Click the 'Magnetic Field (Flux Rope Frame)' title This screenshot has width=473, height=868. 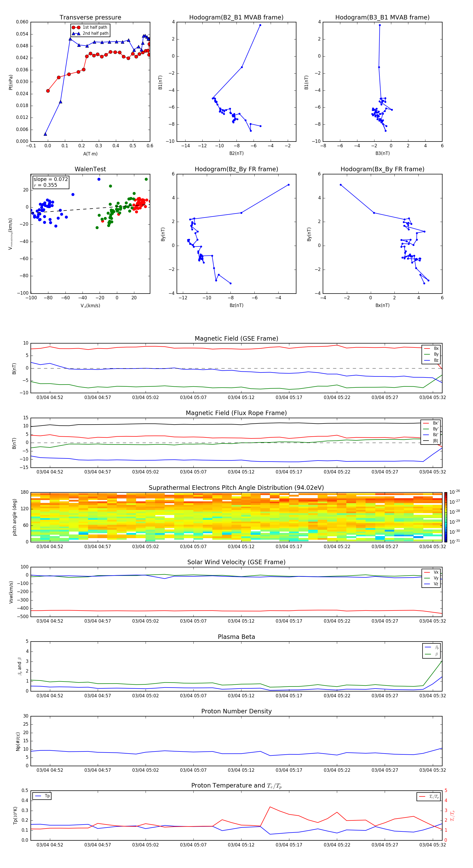pos(236,413)
